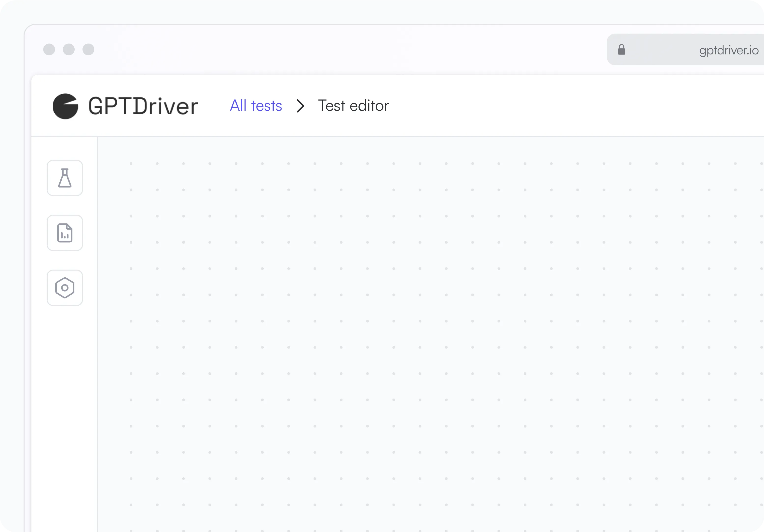Click the padlock icon beside gptdriver.io

point(622,50)
